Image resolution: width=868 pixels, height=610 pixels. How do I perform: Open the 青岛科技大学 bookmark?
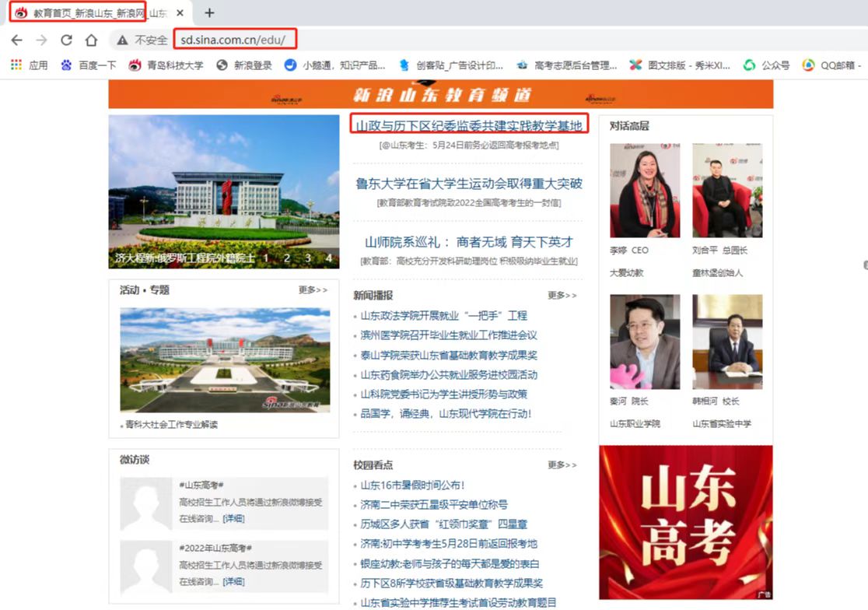(x=166, y=65)
